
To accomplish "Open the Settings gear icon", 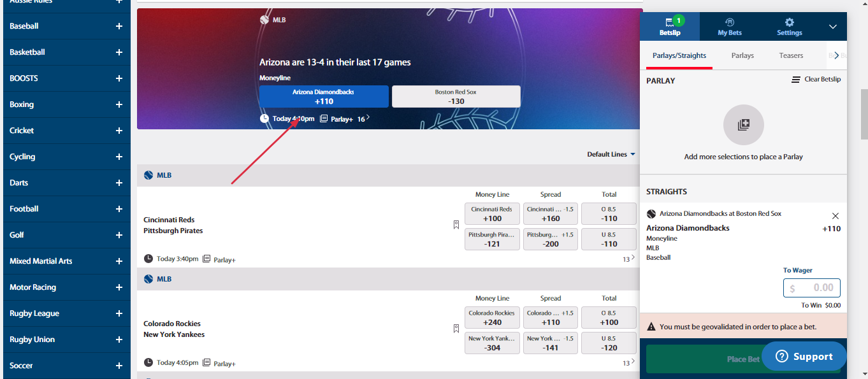I will click(x=789, y=26).
